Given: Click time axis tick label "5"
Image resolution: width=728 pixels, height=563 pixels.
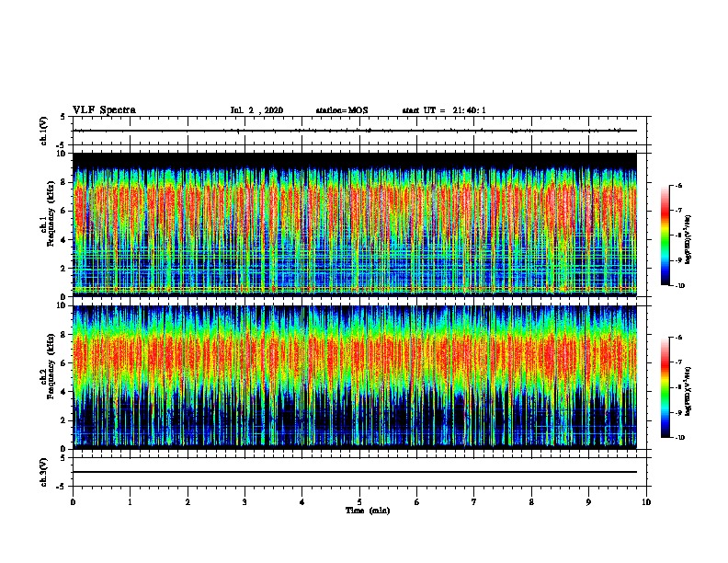Looking at the screenshot, I should (359, 501).
